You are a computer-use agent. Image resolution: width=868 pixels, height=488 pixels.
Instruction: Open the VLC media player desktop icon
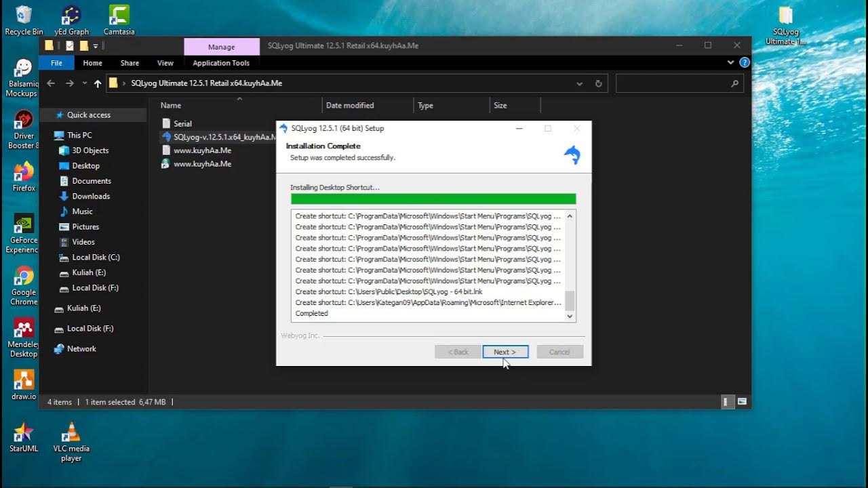click(71, 442)
